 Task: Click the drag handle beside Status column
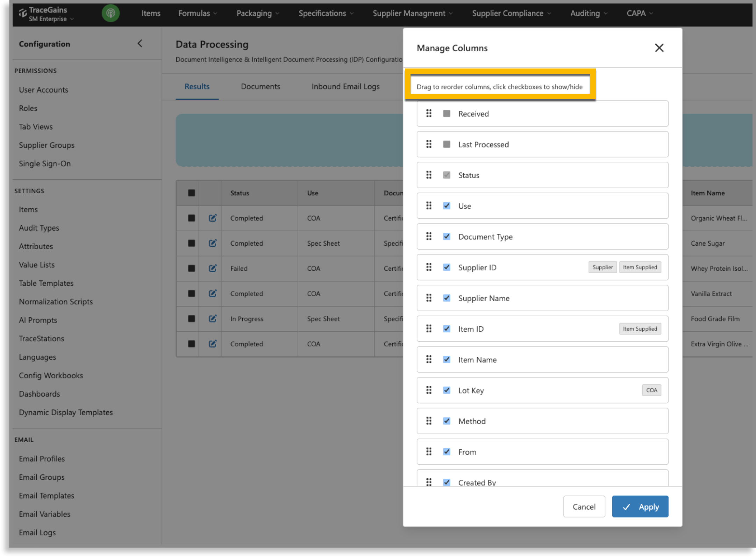tap(429, 175)
